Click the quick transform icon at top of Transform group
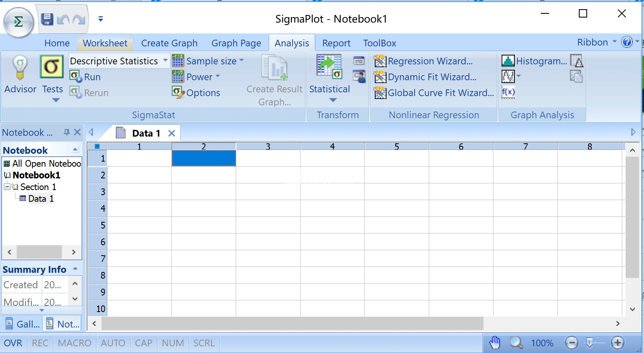 tap(359, 61)
